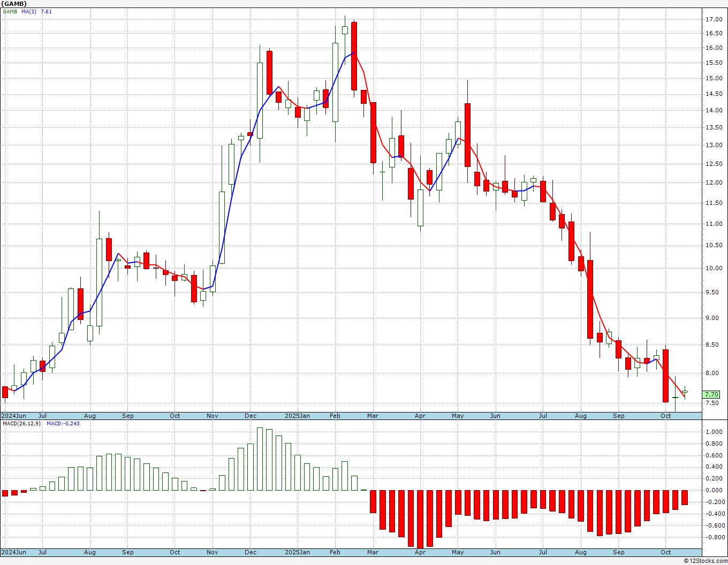728x565 pixels.
Task: Click the 1.000 MACD axis label
Action: point(714,432)
